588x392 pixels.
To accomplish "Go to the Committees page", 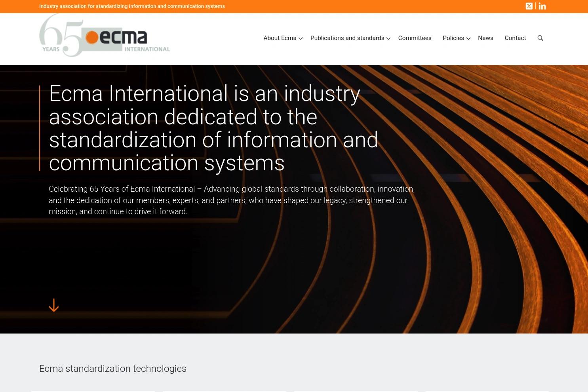I will coord(415,38).
